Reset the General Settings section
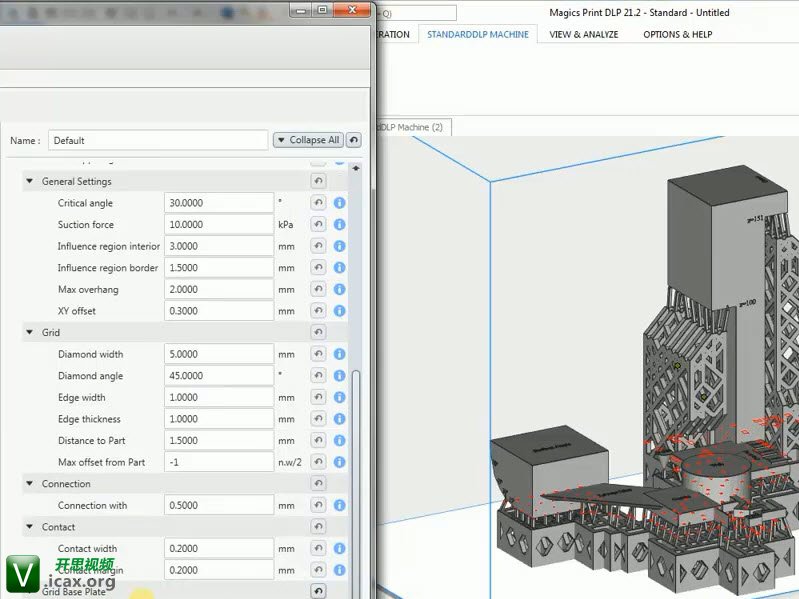 318,182
